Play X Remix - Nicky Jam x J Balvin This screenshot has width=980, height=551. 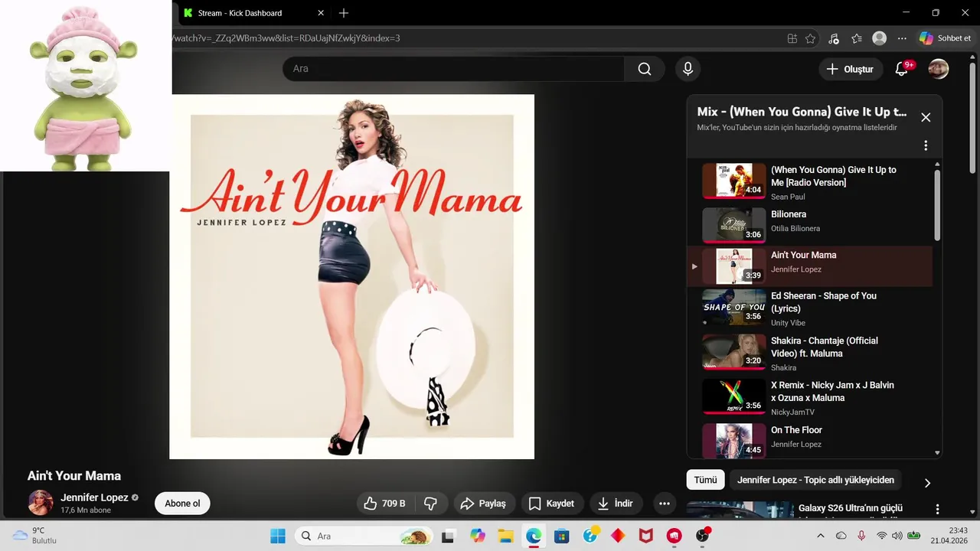click(x=810, y=398)
